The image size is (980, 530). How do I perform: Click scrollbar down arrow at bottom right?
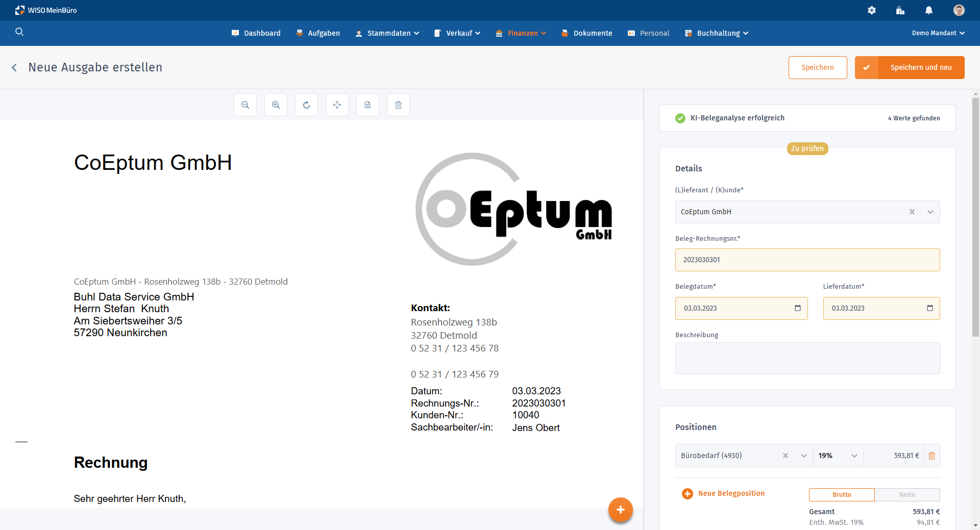[975, 525]
